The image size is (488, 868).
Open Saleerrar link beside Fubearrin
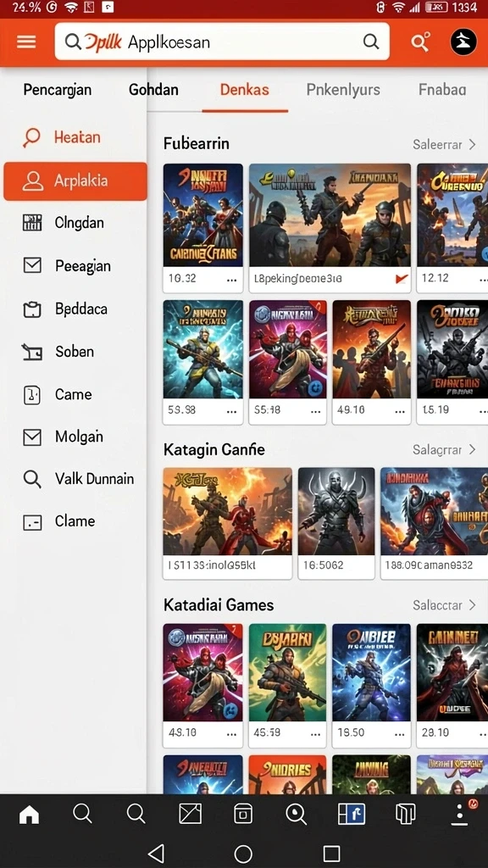point(437,144)
